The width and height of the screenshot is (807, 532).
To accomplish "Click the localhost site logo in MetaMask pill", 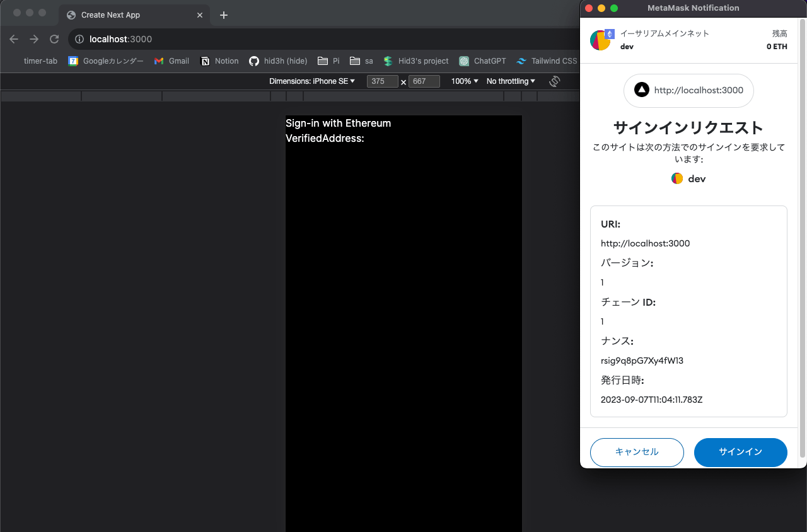I will (642, 90).
